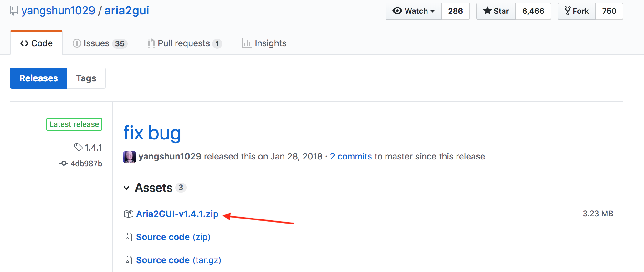This screenshot has height=272, width=644.
Task: View 2 commits since this release
Action: (x=351, y=156)
